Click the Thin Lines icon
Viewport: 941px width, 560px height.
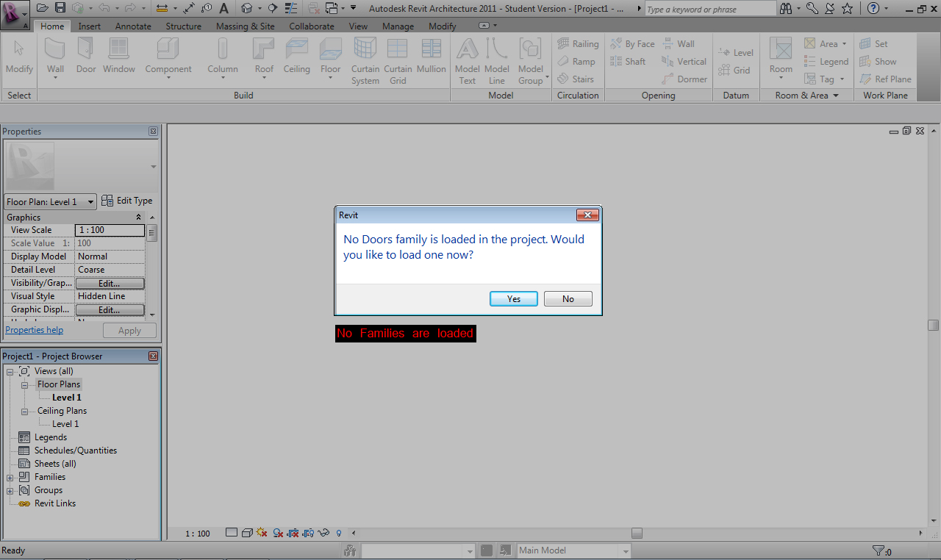[x=291, y=8]
